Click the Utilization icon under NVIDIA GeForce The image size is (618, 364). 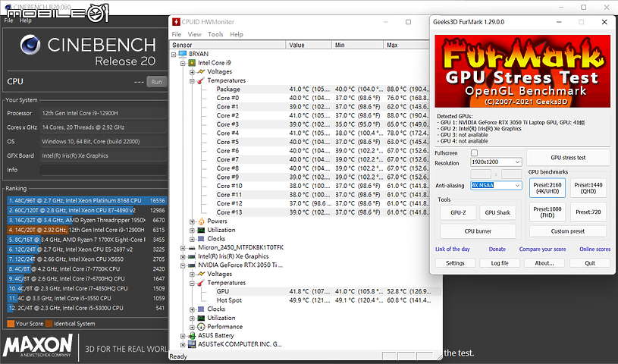coord(201,318)
